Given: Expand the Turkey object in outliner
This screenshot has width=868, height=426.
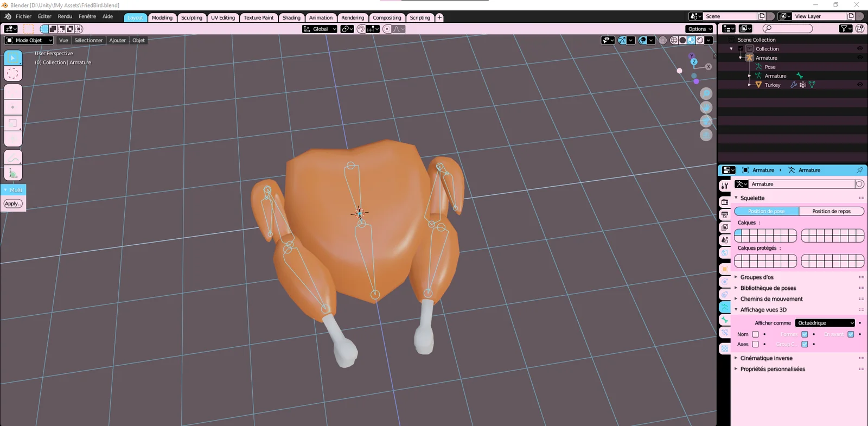Looking at the screenshot, I should pos(749,85).
